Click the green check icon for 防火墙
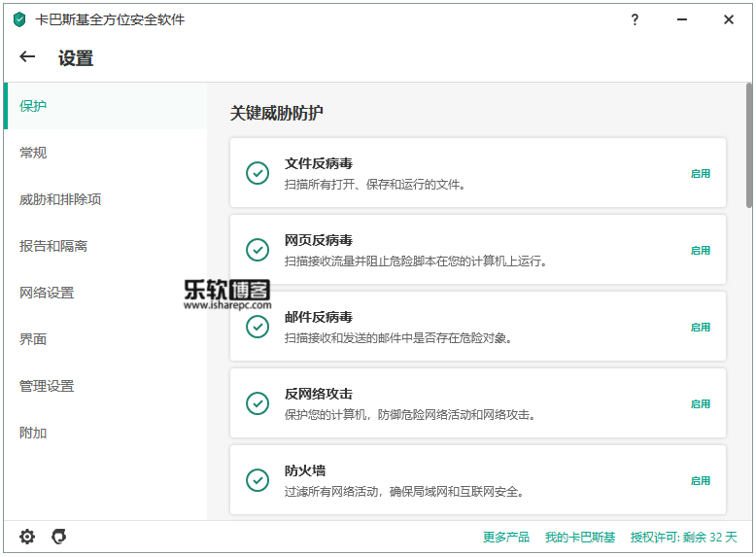The height and width of the screenshot is (557, 756). coord(258,480)
